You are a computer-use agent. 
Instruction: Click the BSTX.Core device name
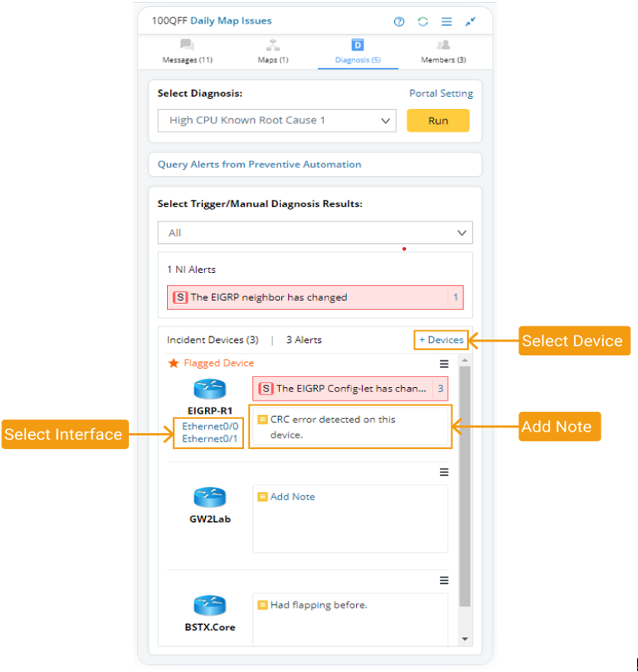coord(210,628)
